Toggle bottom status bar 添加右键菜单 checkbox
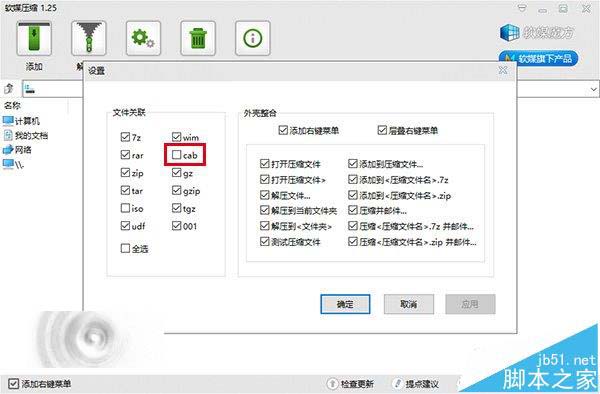The width and height of the screenshot is (600, 394). click(13, 384)
